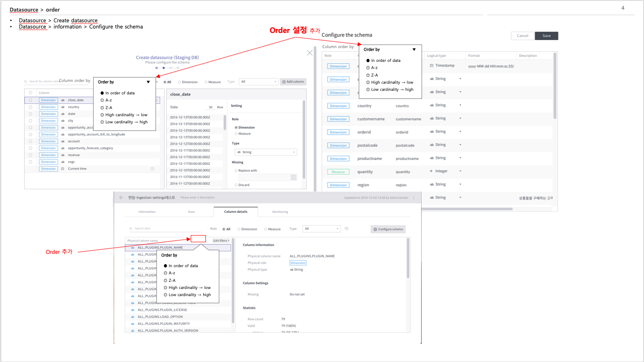The image size is (644, 362).
Task: Open the three-dot menu next to Updated by Administrator
Action: coord(414,198)
